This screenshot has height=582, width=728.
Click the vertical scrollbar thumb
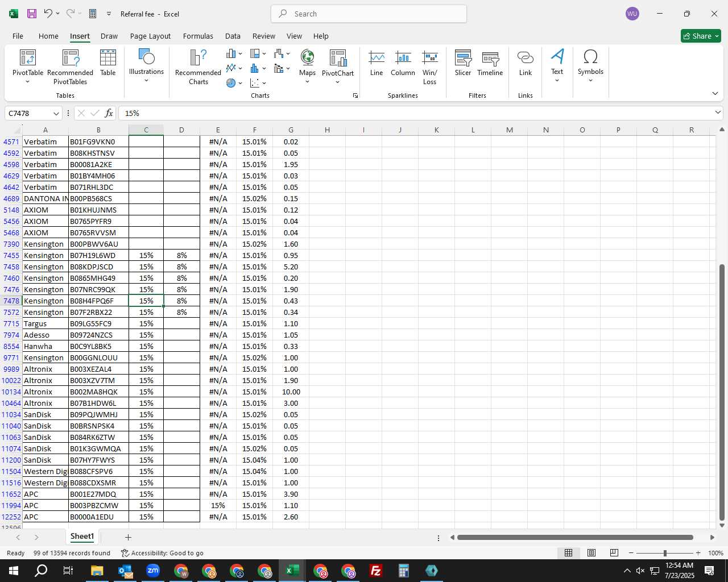[x=722, y=392]
